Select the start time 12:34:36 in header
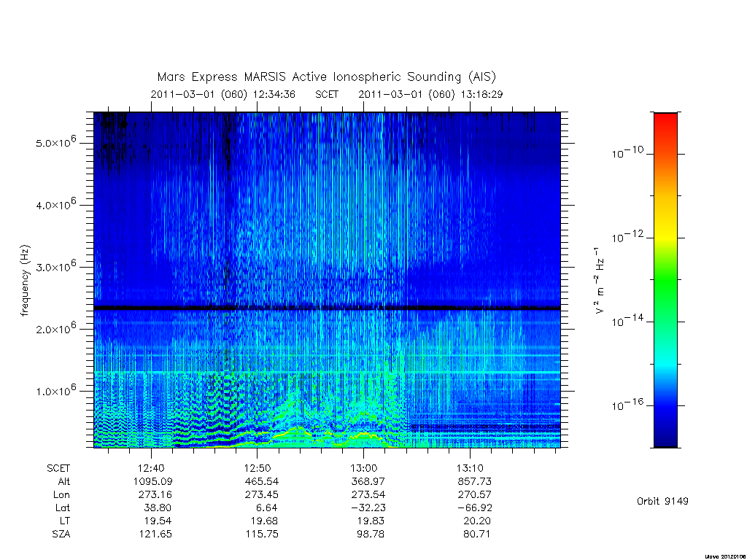 tap(274, 94)
